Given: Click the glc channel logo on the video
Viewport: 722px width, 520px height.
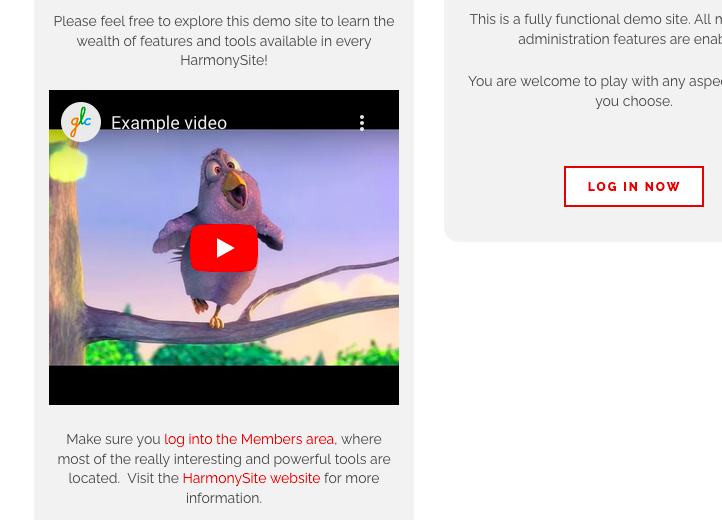Looking at the screenshot, I should 81,122.
